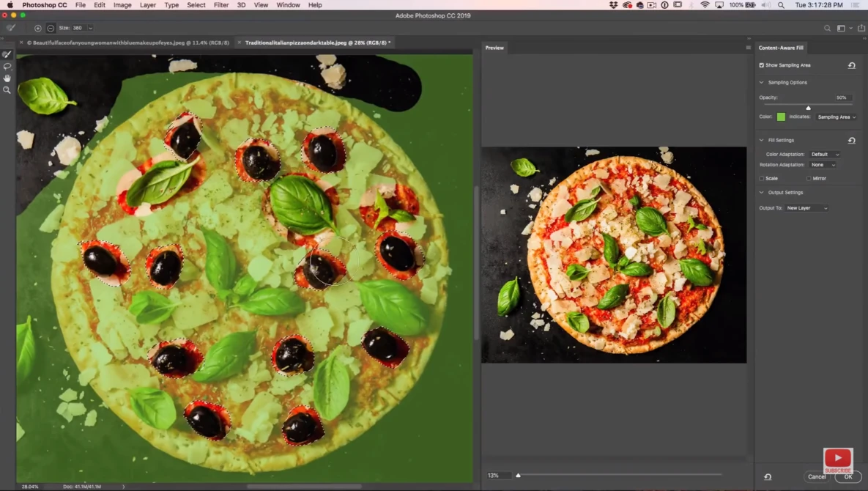Click the Creative Cloud menu bar icon

tap(627, 5)
